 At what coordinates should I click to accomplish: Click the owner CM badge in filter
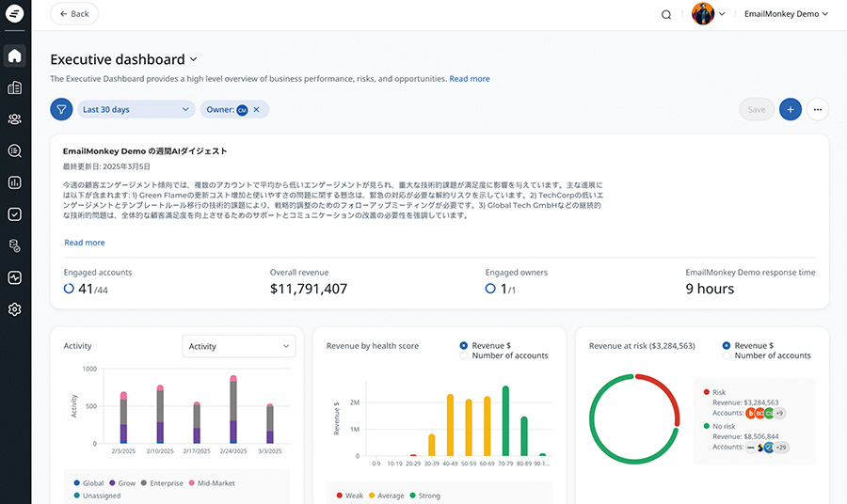(x=242, y=110)
